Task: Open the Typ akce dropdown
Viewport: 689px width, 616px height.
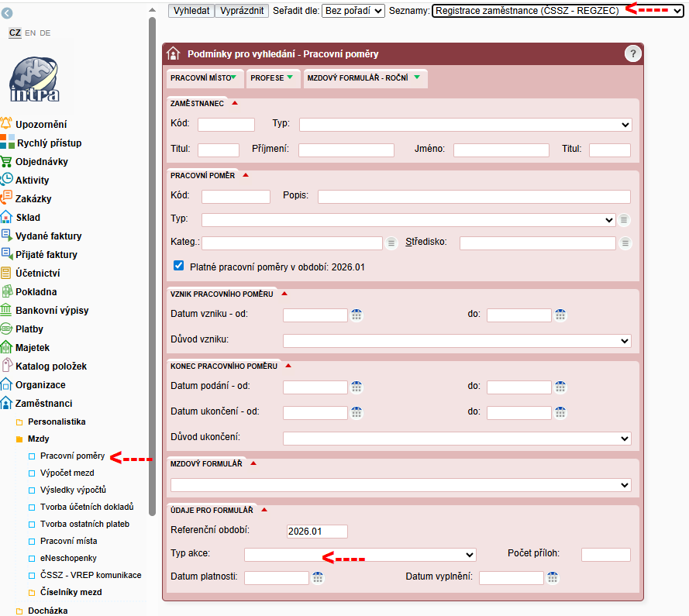Action: [360, 554]
